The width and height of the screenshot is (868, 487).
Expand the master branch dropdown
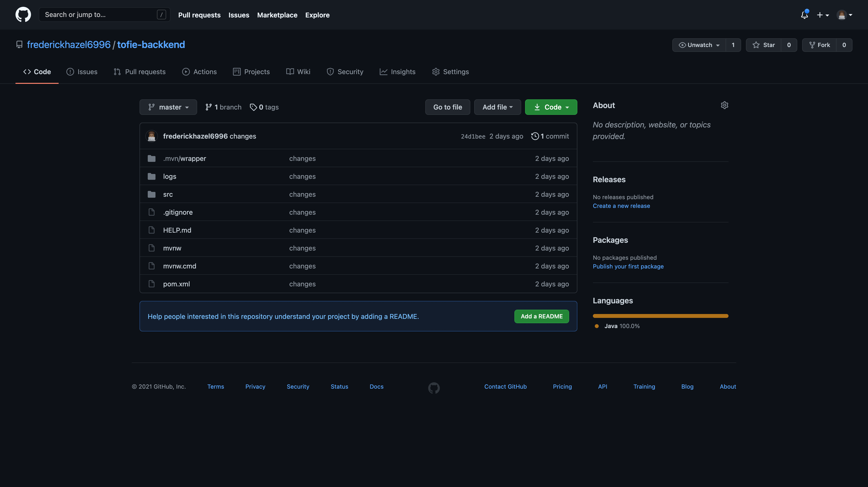(168, 107)
